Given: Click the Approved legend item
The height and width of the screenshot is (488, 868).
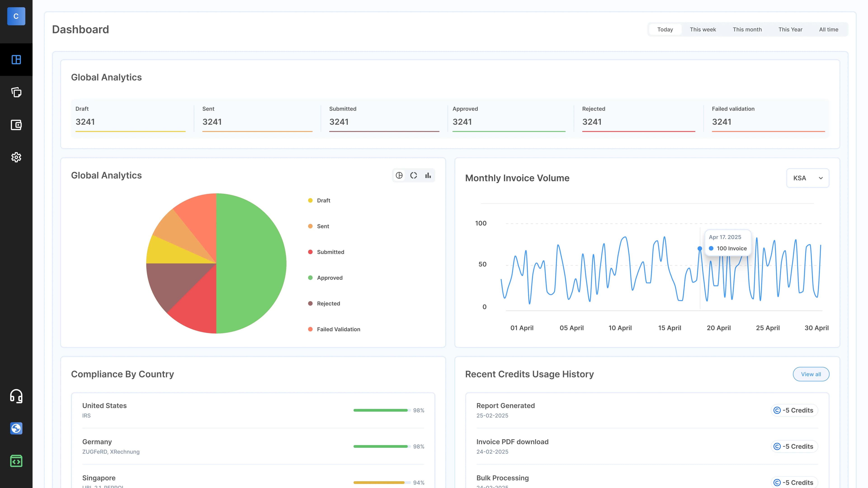Looking at the screenshot, I should [x=329, y=278].
